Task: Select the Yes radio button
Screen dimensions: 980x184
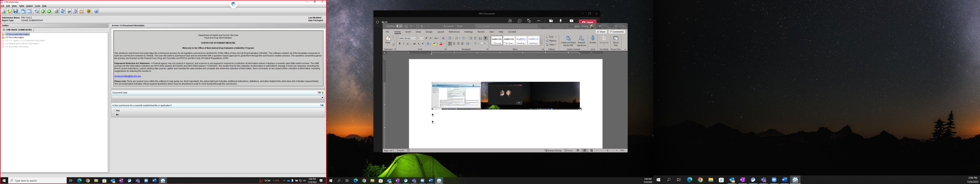Action: click(x=114, y=110)
